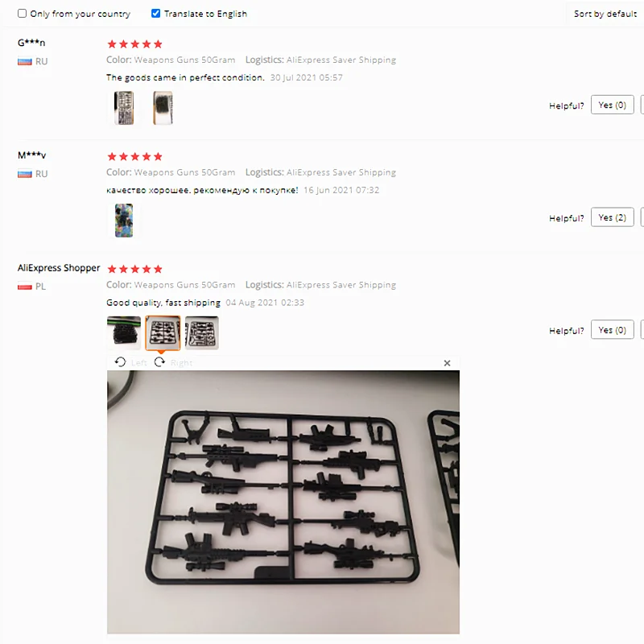Click the enlarged weapons sprue photo
Screen dimensions: 644x644
coord(283,502)
